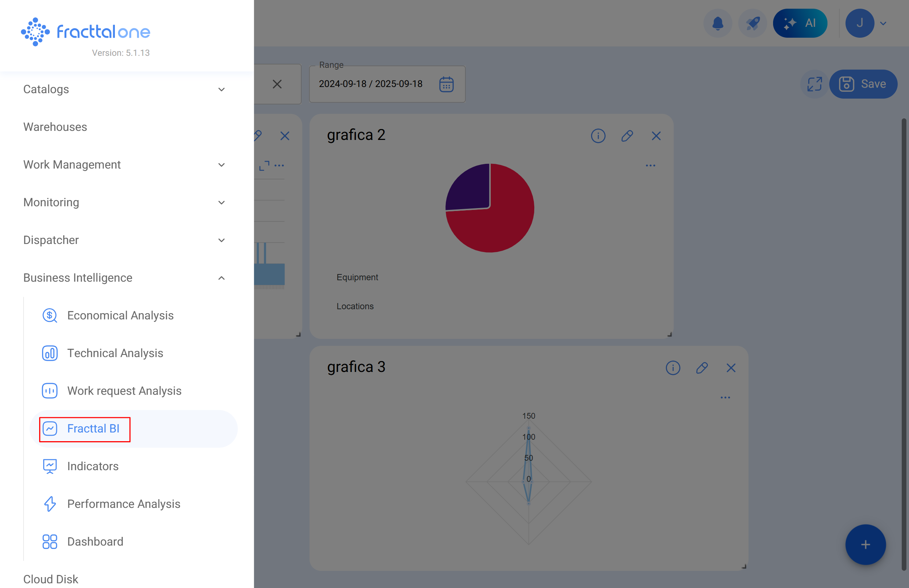Open Economical Analysis menu item
Viewport: 909px width, 588px height.
point(120,315)
